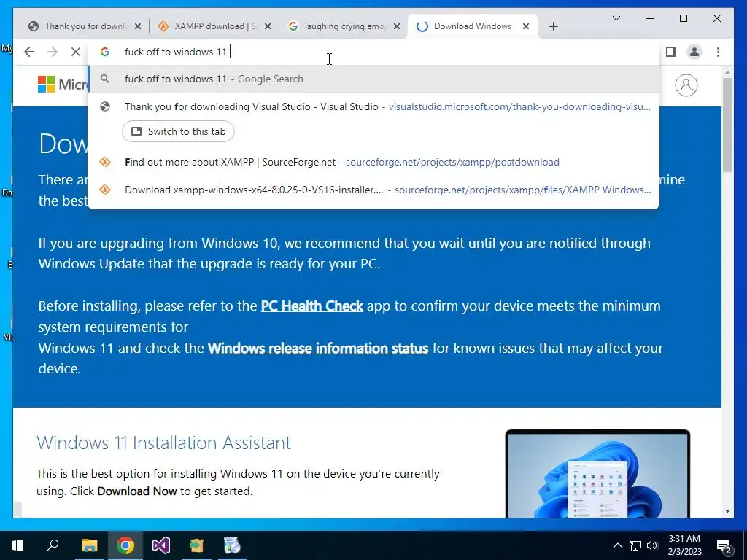Close the laughing crying emoji tab
Screen dimensions: 747x560
point(396,26)
